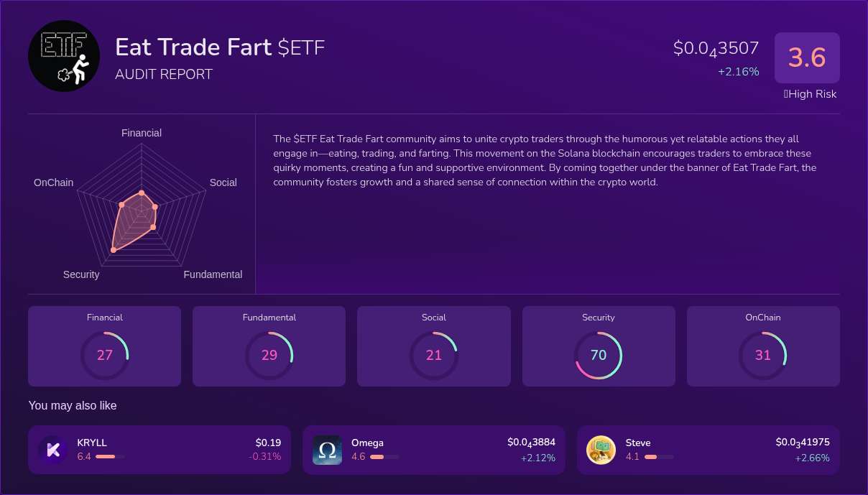The height and width of the screenshot is (495, 868).
Task: Click the Social score gauge
Action: (434, 355)
